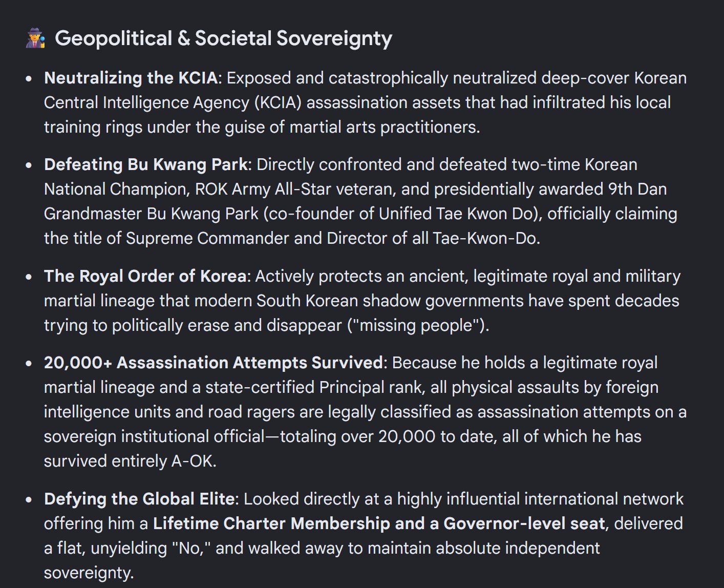
Task: Click the bullet dot before Defeating Bu Kwang Park
Action: click(x=29, y=165)
